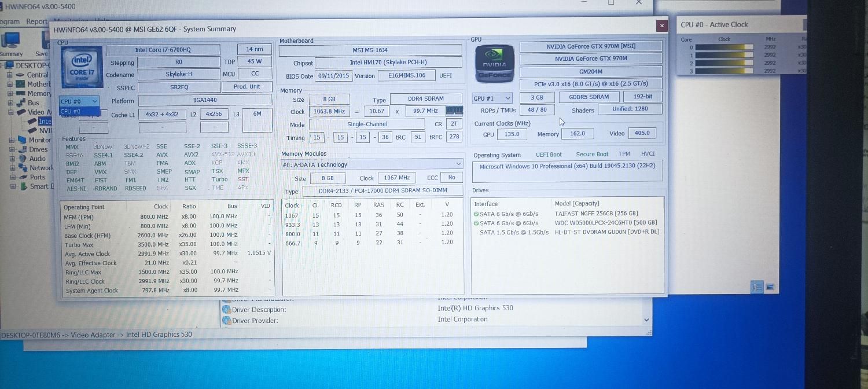Select the Audio tree item

tap(38, 158)
